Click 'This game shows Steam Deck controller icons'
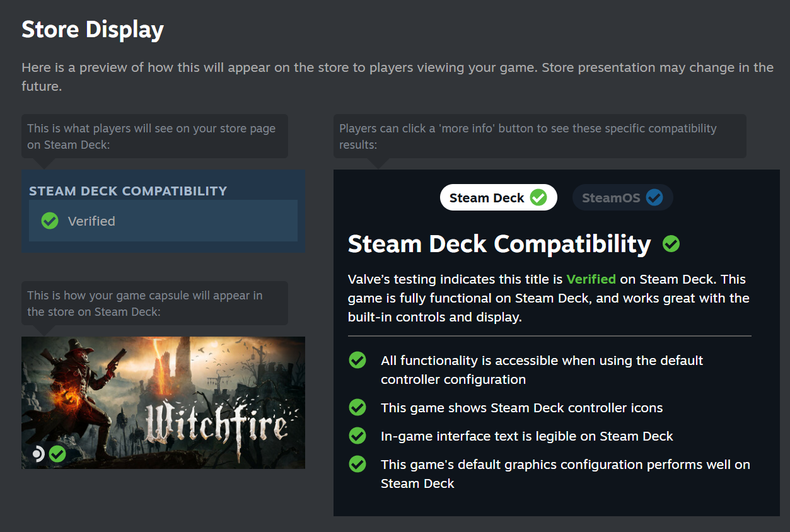790x532 pixels. pyautogui.click(x=522, y=408)
